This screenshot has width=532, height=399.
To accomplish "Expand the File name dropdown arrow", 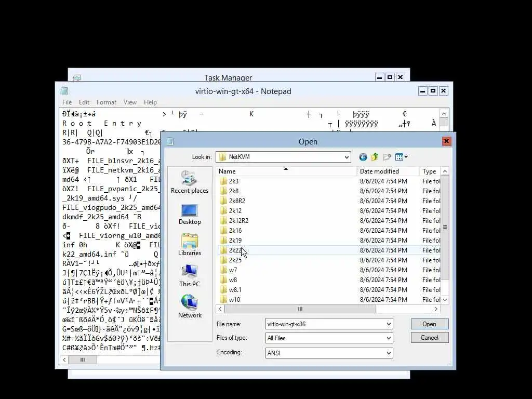I will 389,324.
